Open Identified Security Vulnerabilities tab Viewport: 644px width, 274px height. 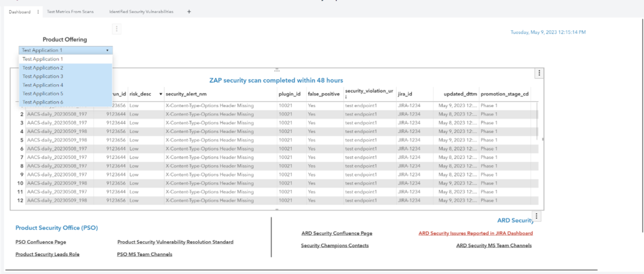click(x=141, y=11)
